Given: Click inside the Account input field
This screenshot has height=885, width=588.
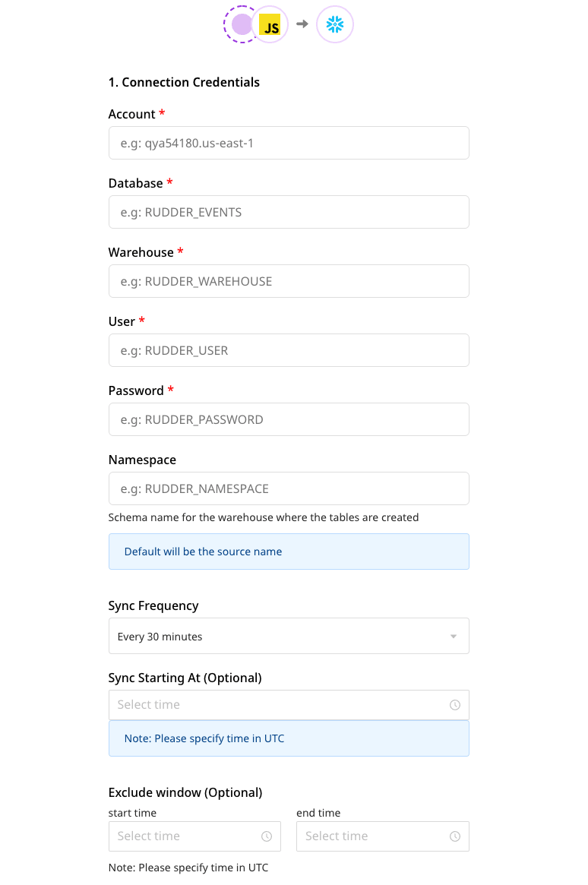Looking at the screenshot, I should click(289, 143).
